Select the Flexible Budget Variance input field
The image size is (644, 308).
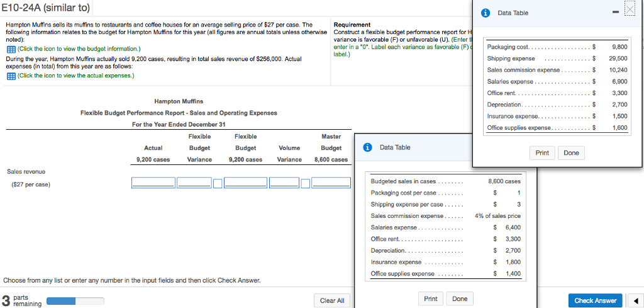pyautogui.click(x=195, y=183)
